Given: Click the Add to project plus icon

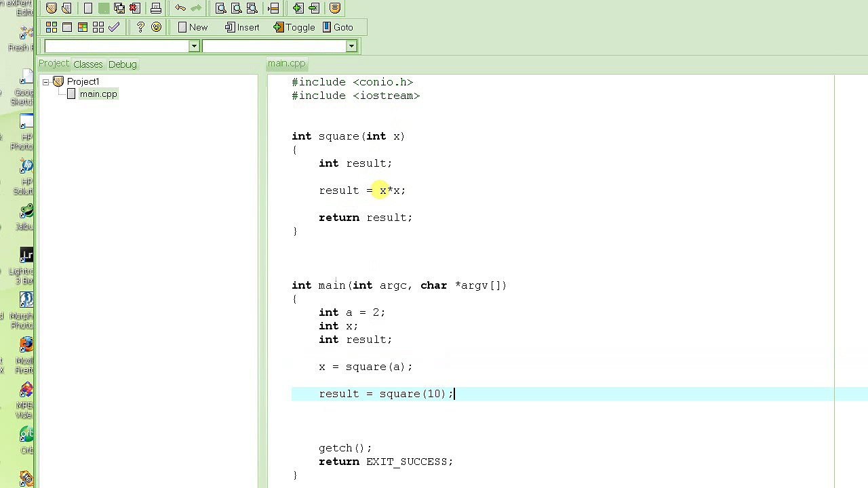Looking at the screenshot, I should (x=298, y=8).
